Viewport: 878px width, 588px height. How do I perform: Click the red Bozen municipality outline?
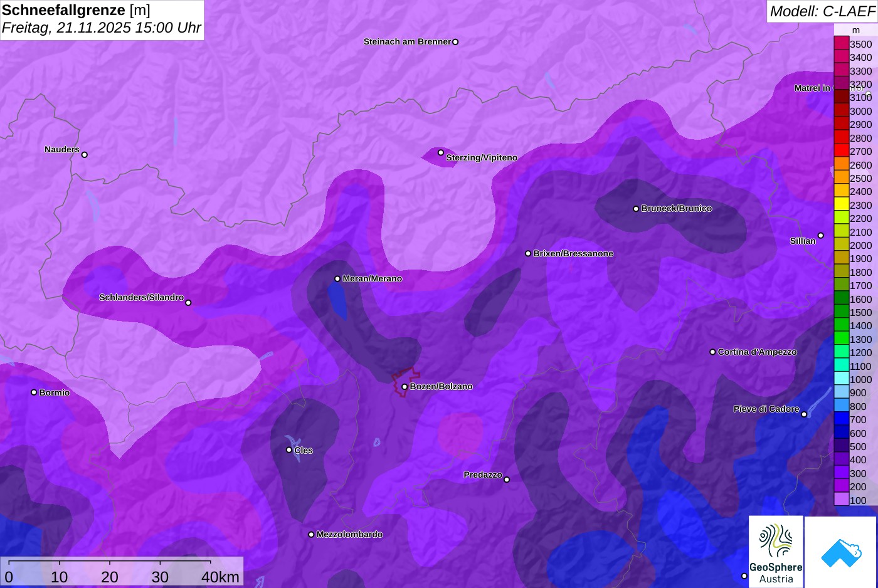406,381
